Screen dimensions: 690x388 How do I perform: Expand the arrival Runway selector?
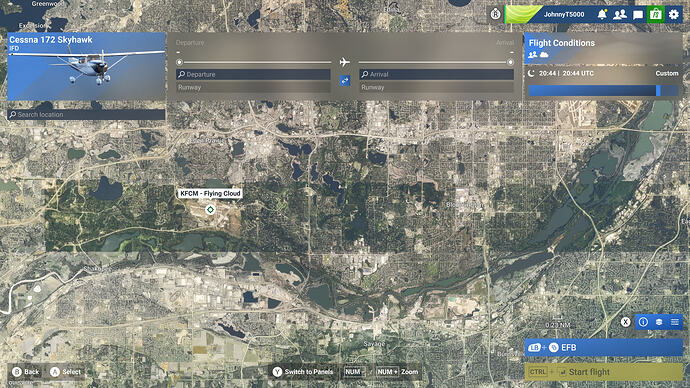(437, 87)
